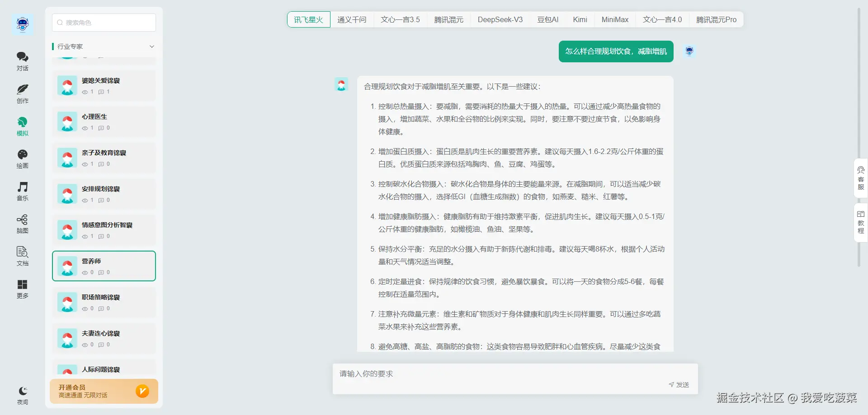
Task: Click the comment icon on 情感意图分析智囊 card
Action: (x=101, y=237)
